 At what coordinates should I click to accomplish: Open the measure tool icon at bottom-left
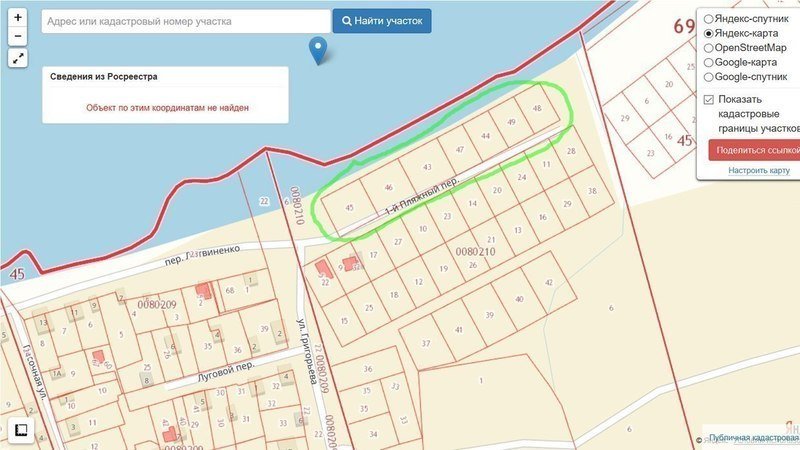tap(19, 431)
